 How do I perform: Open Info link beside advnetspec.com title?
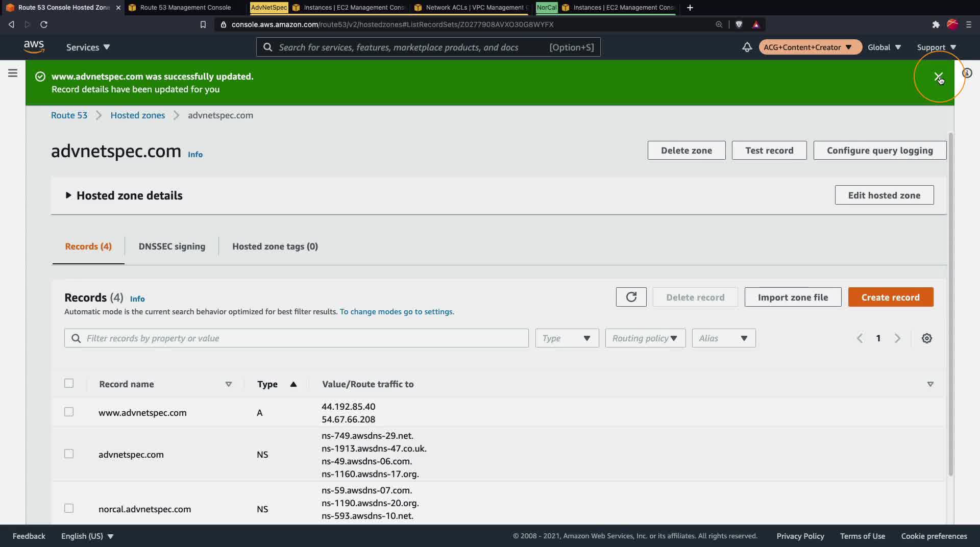point(195,155)
